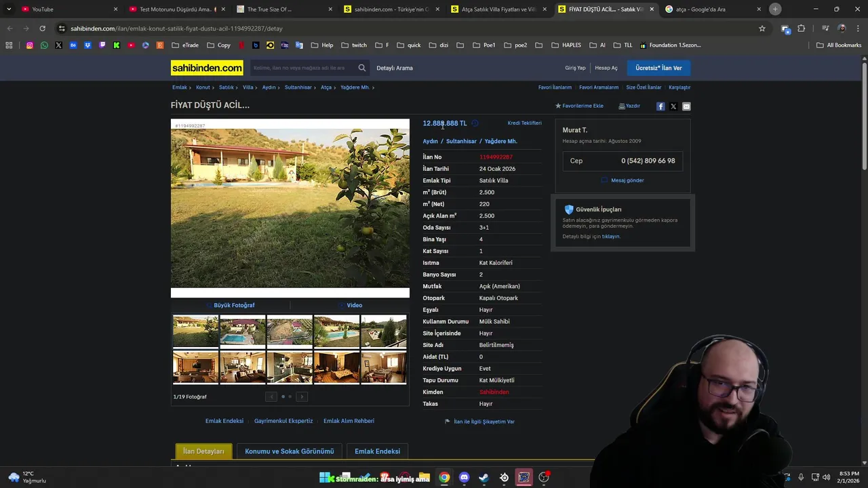Open the Chrome apps grid icon
Screen dimensions: 868x488
pyautogui.click(x=9, y=45)
